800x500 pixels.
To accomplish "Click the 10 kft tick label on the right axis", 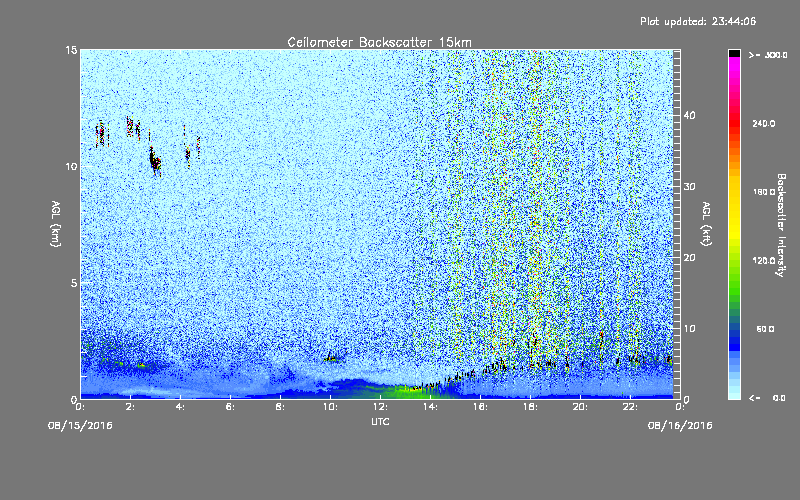I will (689, 329).
